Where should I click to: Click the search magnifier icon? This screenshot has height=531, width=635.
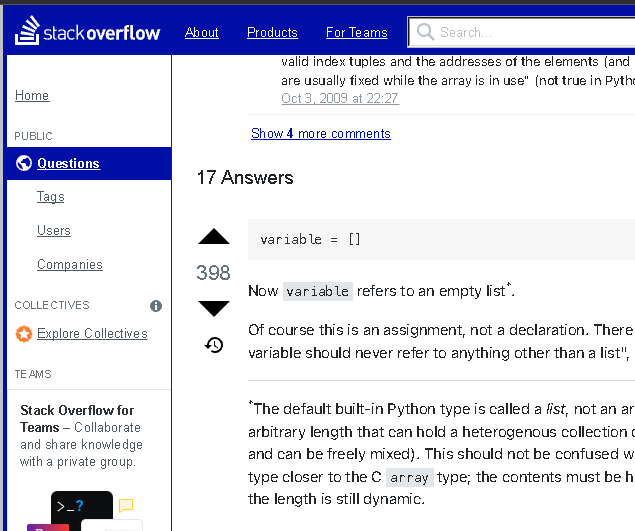(425, 32)
